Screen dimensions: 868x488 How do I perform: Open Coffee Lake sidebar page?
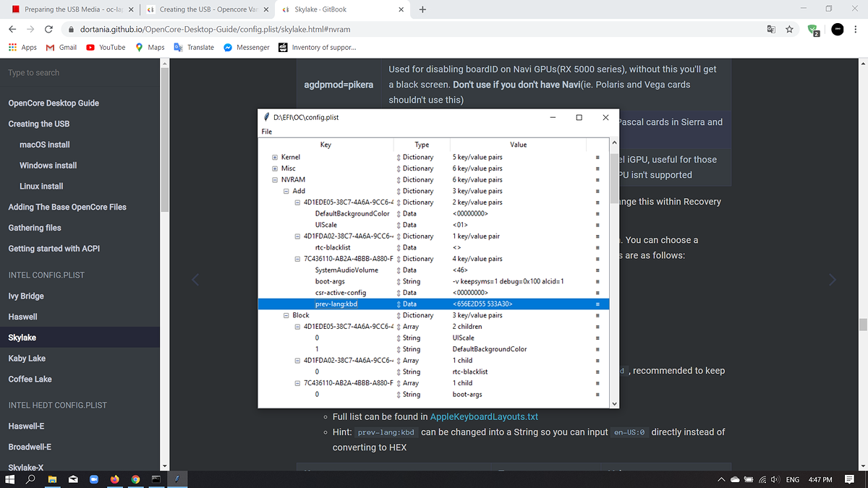(x=30, y=379)
